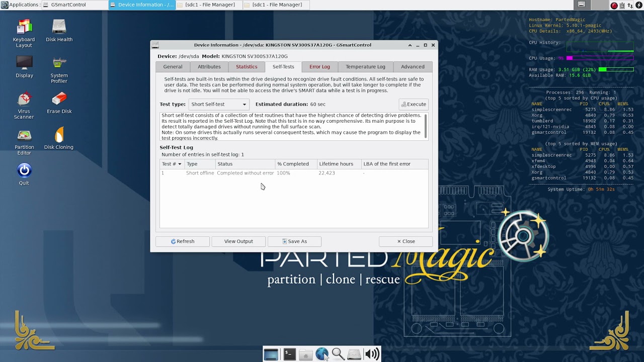The image size is (644, 362).
Task: Click 'Short offline' type cell
Action: pos(200,173)
